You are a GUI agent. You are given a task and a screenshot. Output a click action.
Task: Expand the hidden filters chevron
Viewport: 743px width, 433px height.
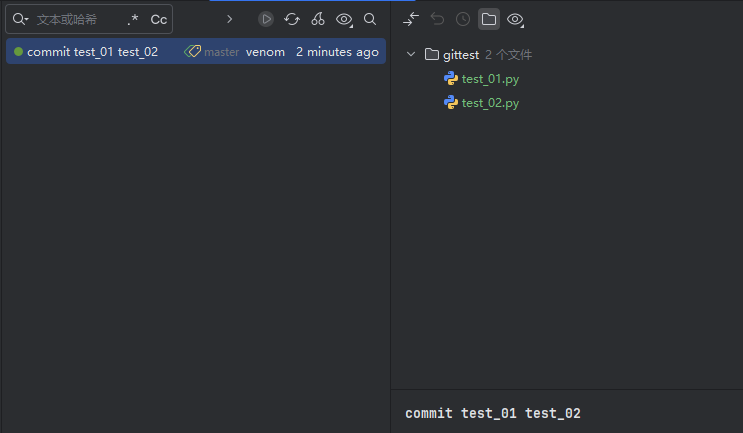(x=230, y=19)
